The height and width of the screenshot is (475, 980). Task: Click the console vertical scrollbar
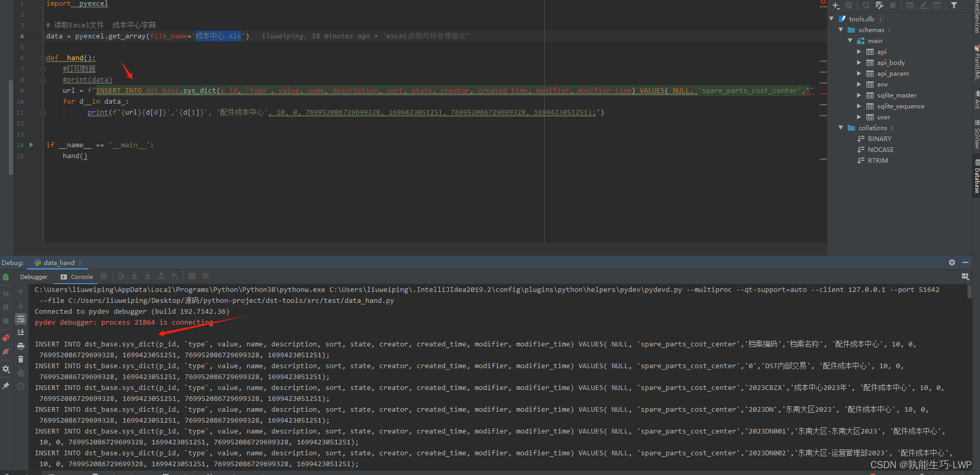pyautogui.click(x=969, y=291)
